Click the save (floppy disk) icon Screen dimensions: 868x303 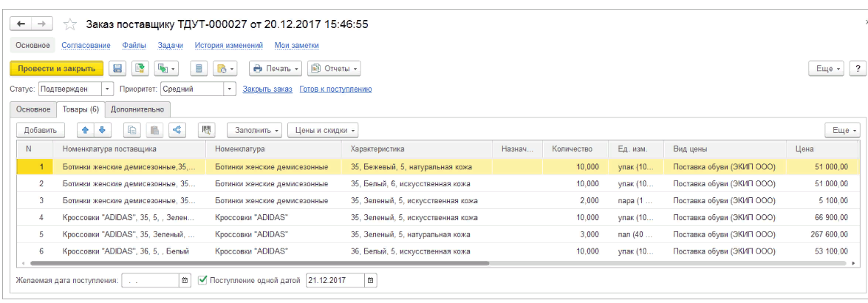(x=117, y=69)
